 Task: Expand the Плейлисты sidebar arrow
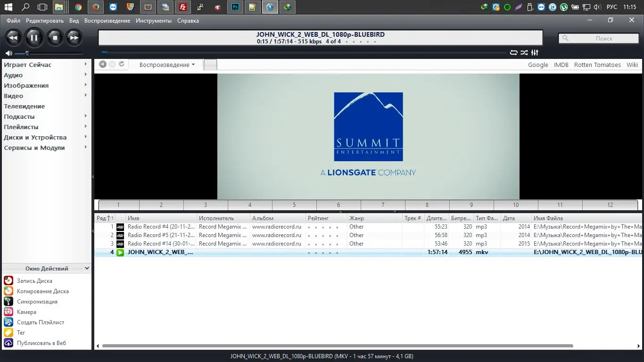[x=86, y=127]
